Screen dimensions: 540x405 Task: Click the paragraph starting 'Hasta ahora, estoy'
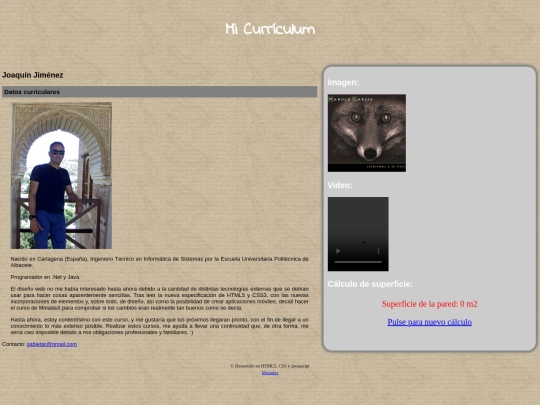pos(159,326)
